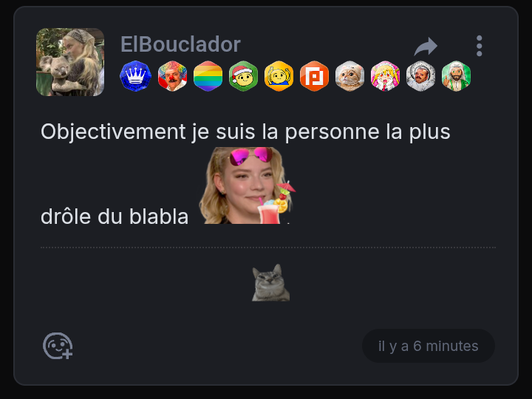The image size is (532, 399).
Task: Click the yellow smiley with raised hands badge
Action: coord(279,76)
